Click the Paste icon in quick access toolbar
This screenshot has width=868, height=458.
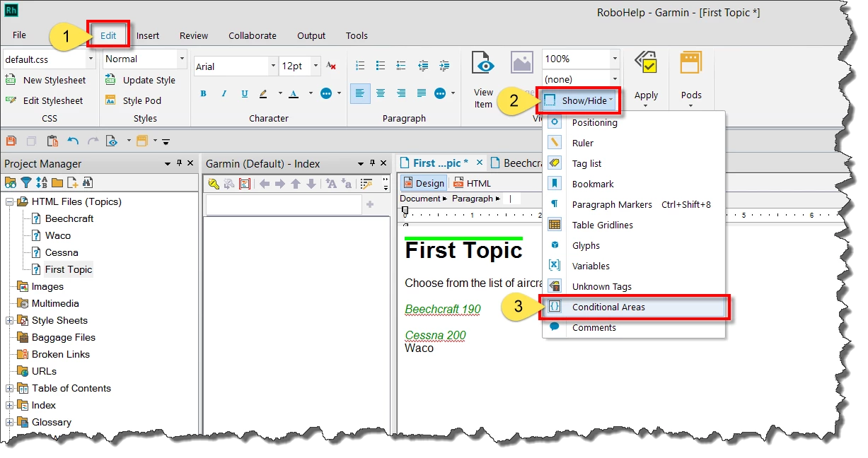[x=52, y=141]
